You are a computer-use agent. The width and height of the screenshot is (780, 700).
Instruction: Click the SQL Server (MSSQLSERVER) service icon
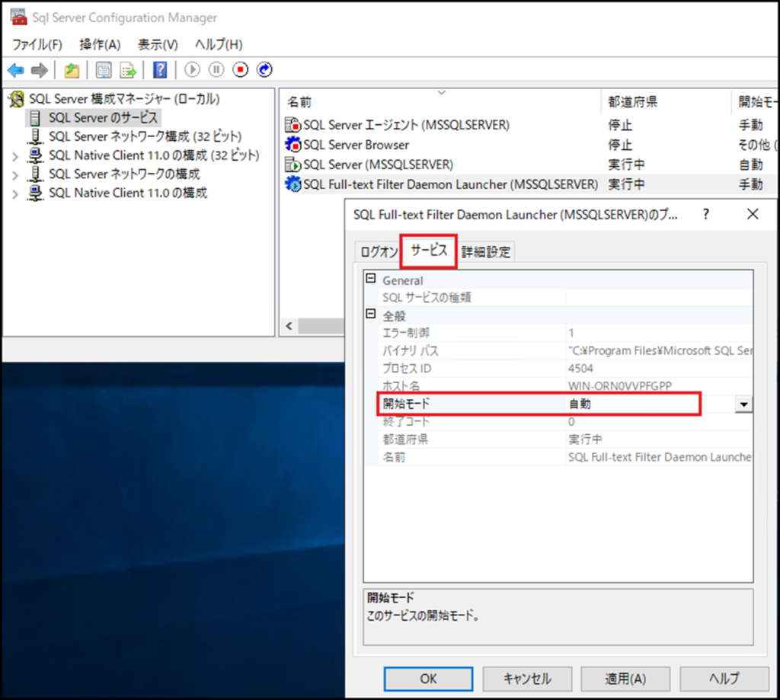click(x=293, y=165)
